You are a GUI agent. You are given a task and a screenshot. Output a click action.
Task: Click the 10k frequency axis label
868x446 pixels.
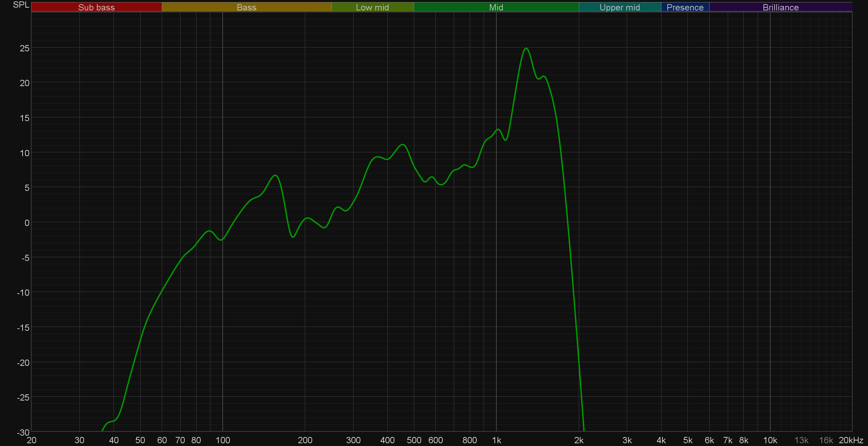(x=770, y=440)
